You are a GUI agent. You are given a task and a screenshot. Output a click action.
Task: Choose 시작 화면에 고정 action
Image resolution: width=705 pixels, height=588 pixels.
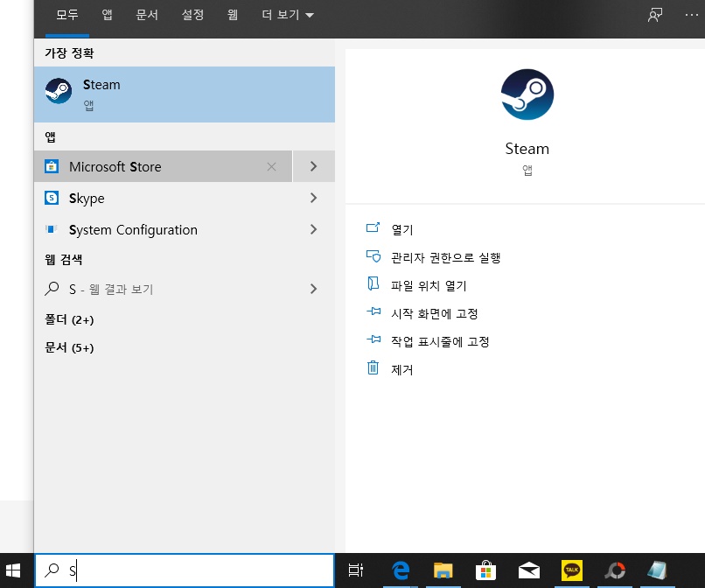click(x=435, y=313)
